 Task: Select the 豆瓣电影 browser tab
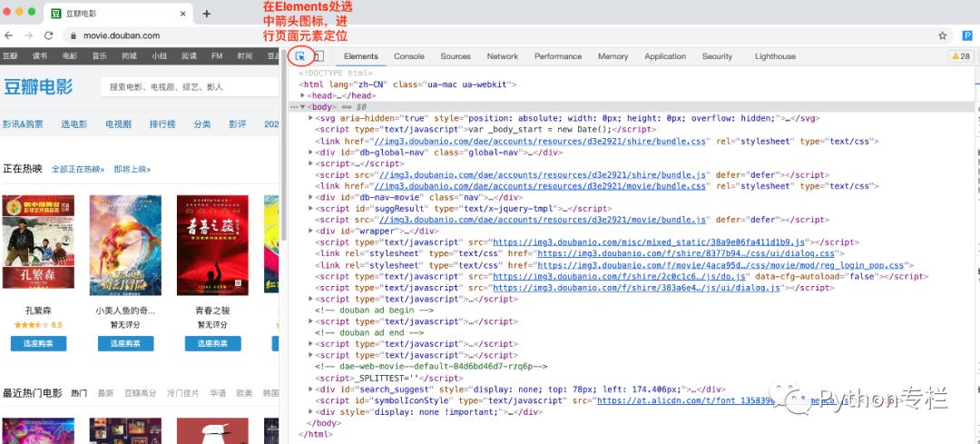coord(119,13)
